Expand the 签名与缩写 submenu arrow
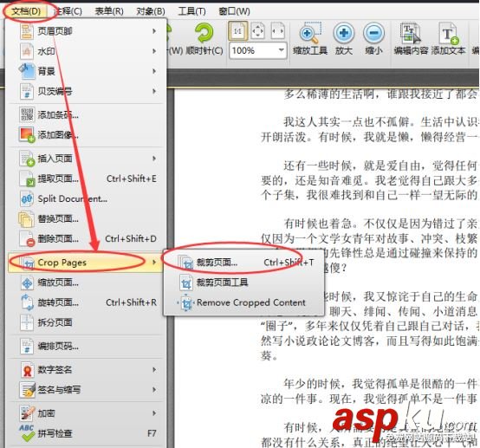480x448 pixels. point(154,390)
